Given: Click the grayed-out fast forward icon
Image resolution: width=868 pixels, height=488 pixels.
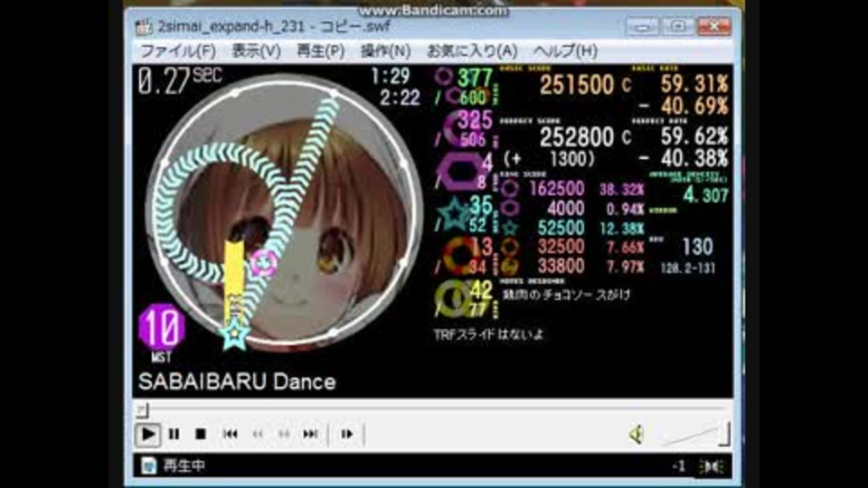Looking at the screenshot, I should 284,435.
